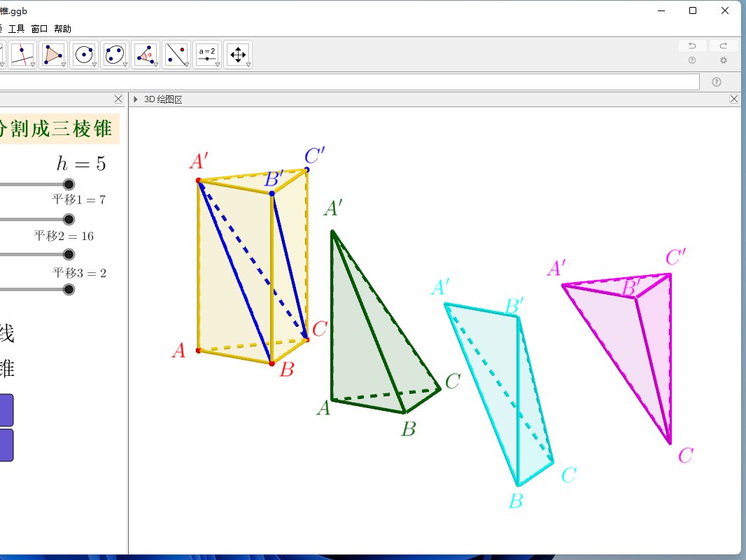Click the Undo arrow icon
The width and height of the screenshot is (746, 560).
point(692,45)
